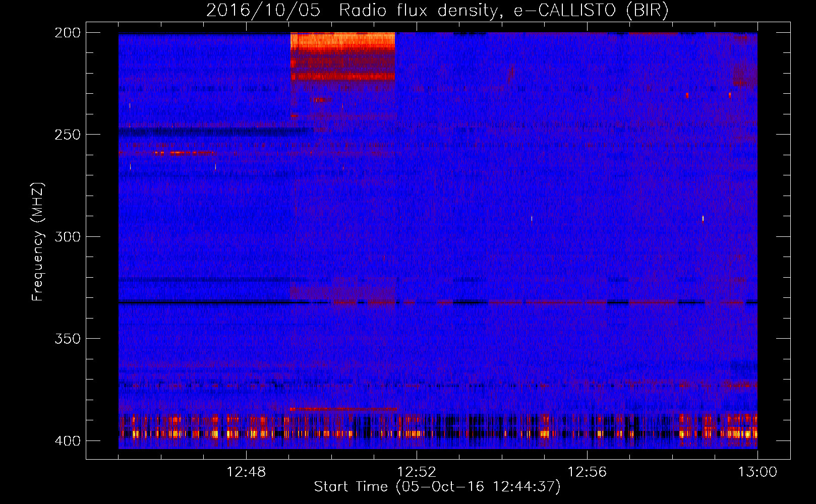Click the 350 frequency tick label
This screenshot has height=504, width=816.
(67, 339)
